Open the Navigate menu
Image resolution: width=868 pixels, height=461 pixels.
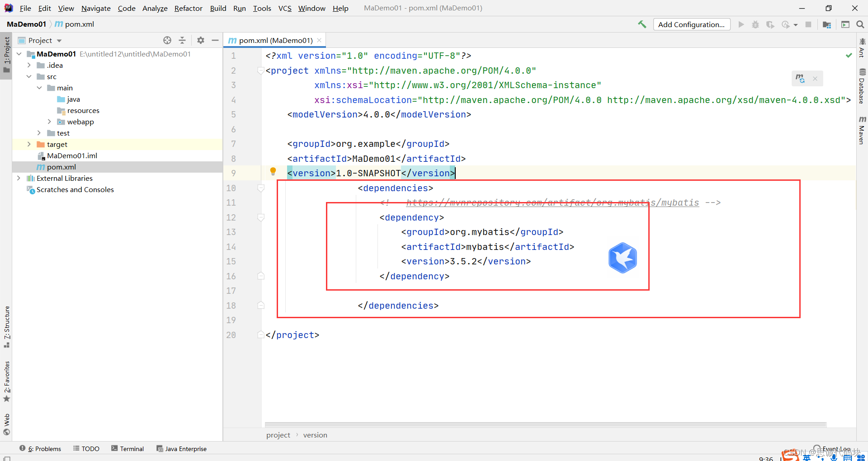tap(96, 8)
